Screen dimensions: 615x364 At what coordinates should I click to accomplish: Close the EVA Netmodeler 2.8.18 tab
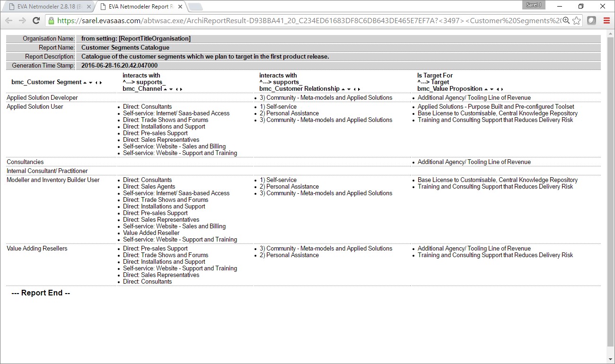pyautogui.click(x=88, y=7)
